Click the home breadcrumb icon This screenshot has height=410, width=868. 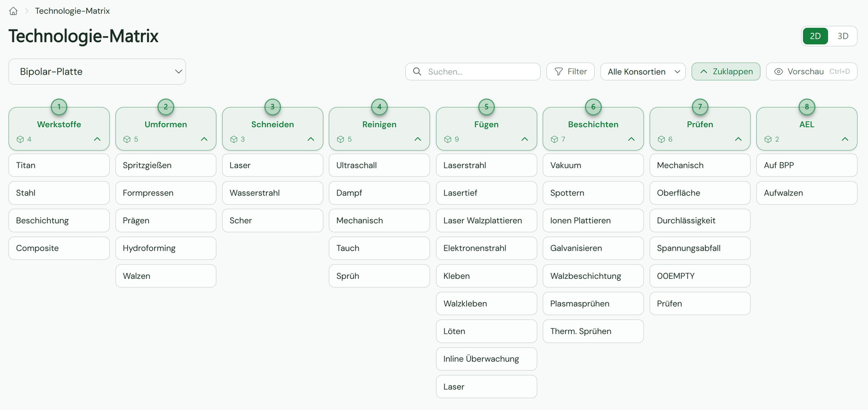[14, 11]
